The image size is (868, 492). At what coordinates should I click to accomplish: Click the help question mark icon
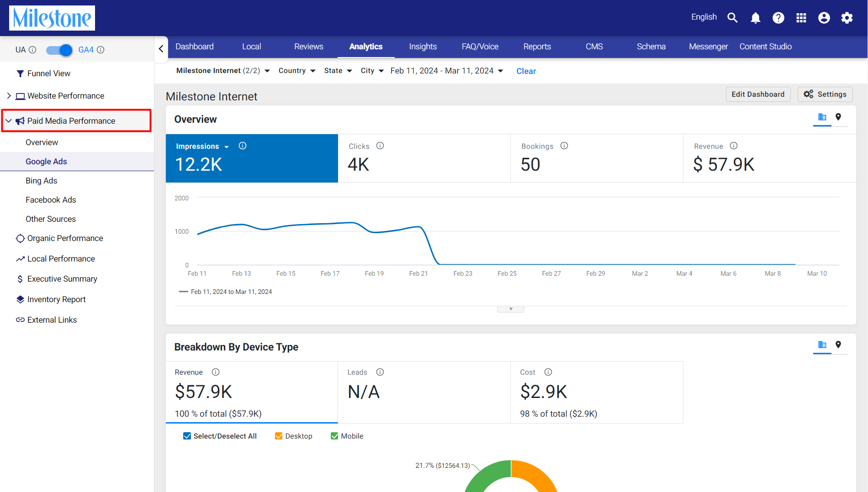coord(778,18)
